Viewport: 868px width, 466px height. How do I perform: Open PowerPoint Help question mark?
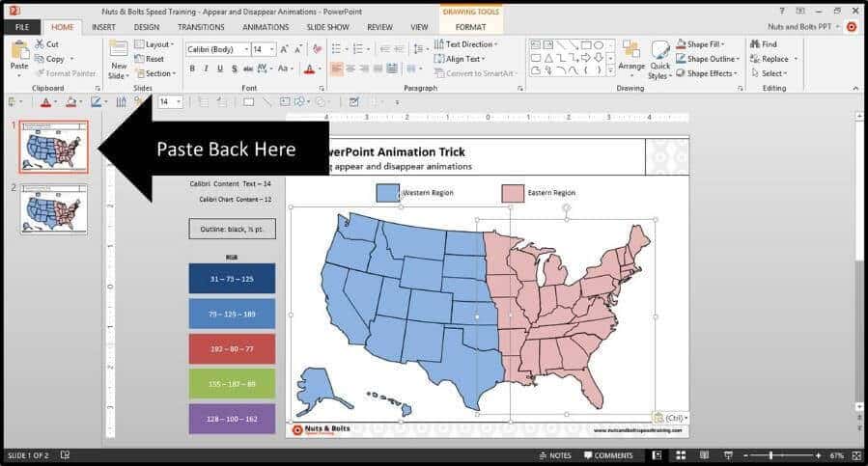point(782,11)
